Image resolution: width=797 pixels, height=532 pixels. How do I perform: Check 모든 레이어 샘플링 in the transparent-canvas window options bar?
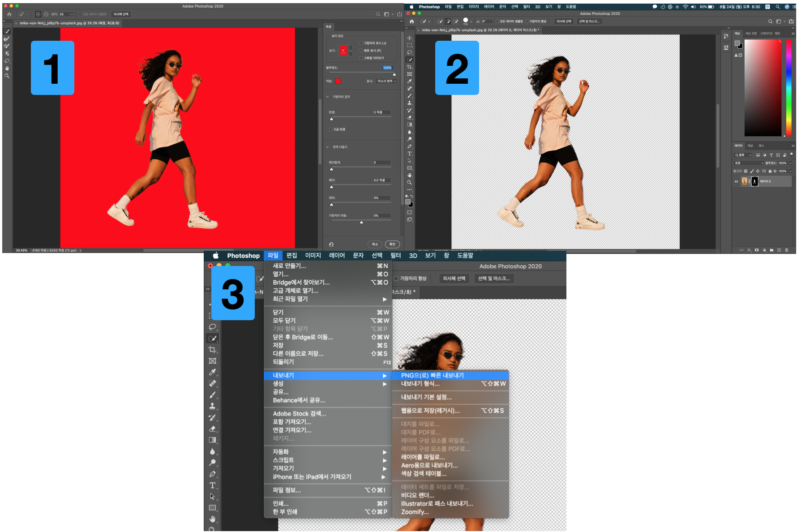(497, 21)
